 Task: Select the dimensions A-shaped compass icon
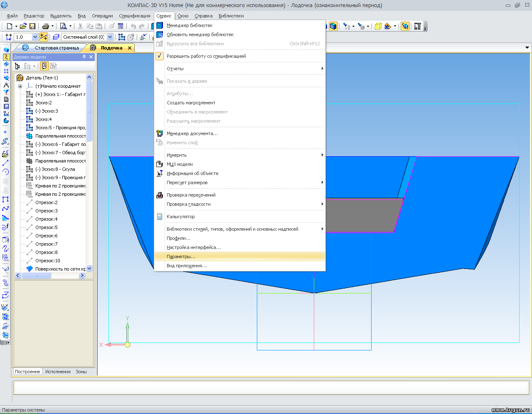(x=6, y=85)
